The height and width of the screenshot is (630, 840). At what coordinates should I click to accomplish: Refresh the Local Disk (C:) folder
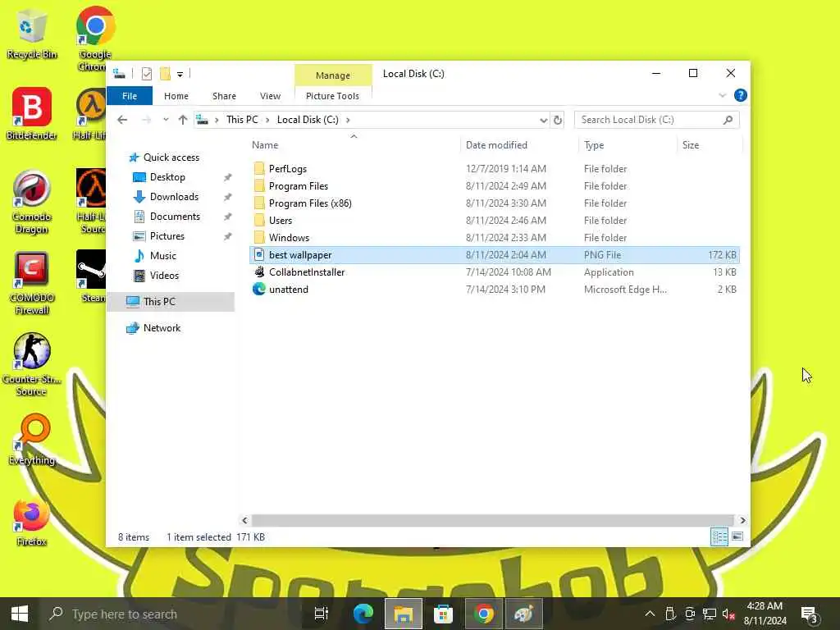558,120
